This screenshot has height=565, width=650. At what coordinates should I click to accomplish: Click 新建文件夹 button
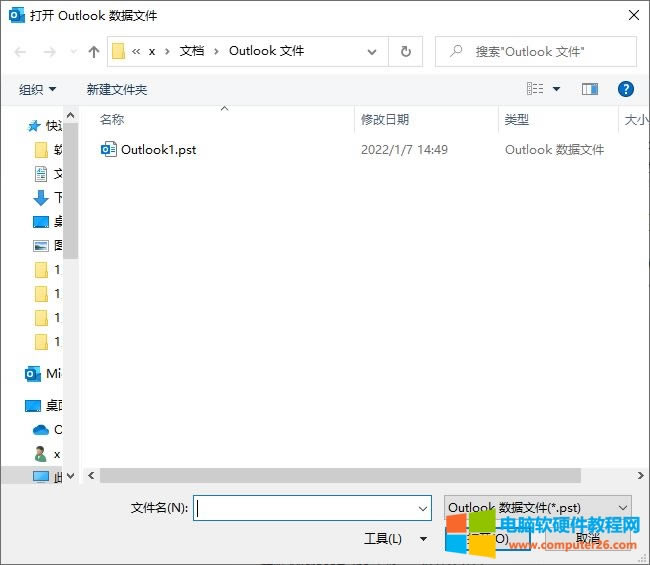(x=116, y=89)
